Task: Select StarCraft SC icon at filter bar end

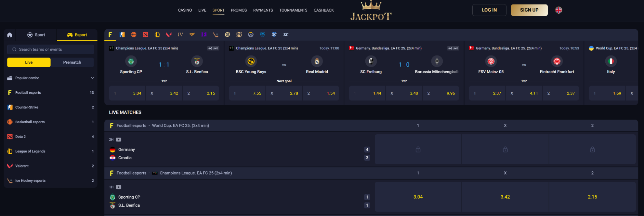Action: point(286,35)
